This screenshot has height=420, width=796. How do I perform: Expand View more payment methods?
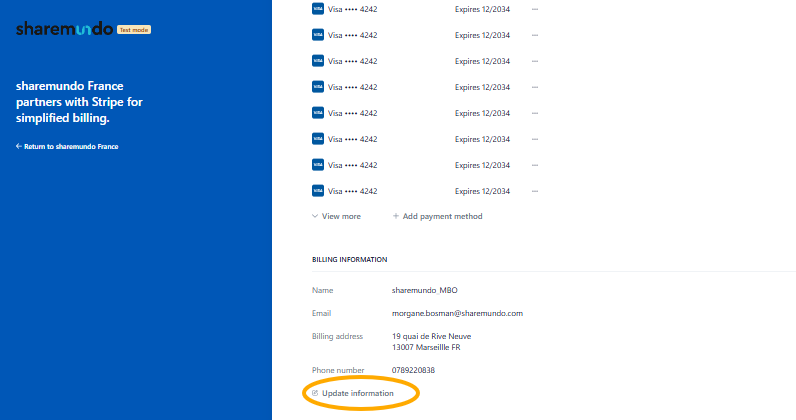(336, 216)
